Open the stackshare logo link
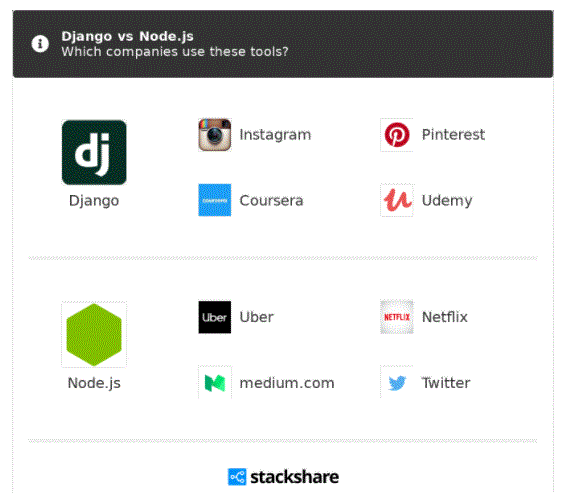This screenshot has width=571, height=493. tap(283, 477)
